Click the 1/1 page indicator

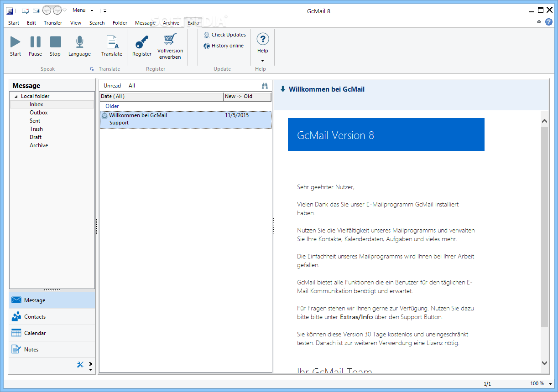[x=487, y=384]
